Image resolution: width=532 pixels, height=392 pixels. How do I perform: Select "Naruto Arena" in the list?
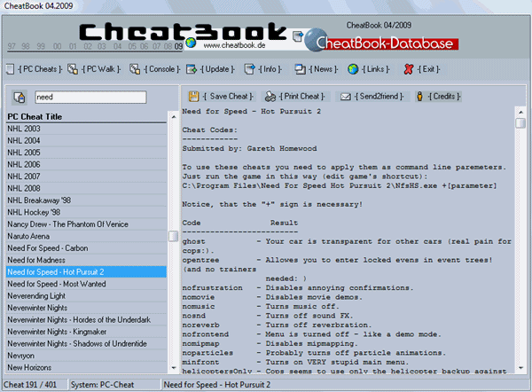87,236
